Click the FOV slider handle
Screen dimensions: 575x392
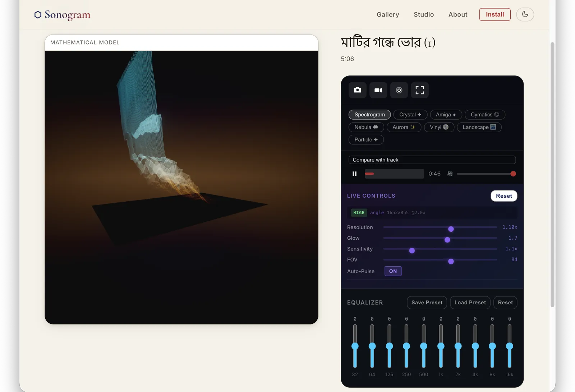point(451,261)
